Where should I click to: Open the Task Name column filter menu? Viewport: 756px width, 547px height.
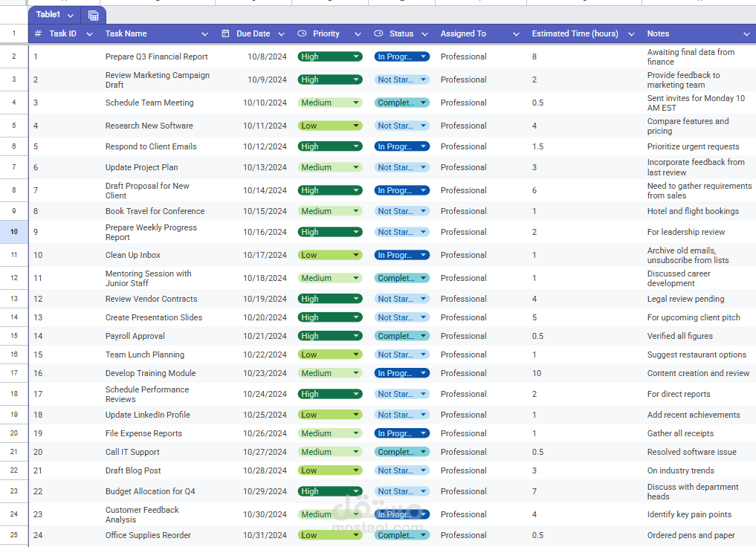204,34
